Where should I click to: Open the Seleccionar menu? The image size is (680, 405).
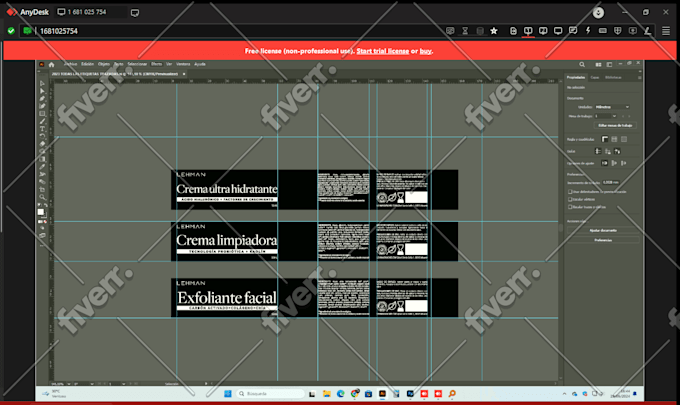[x=137, y=64]
